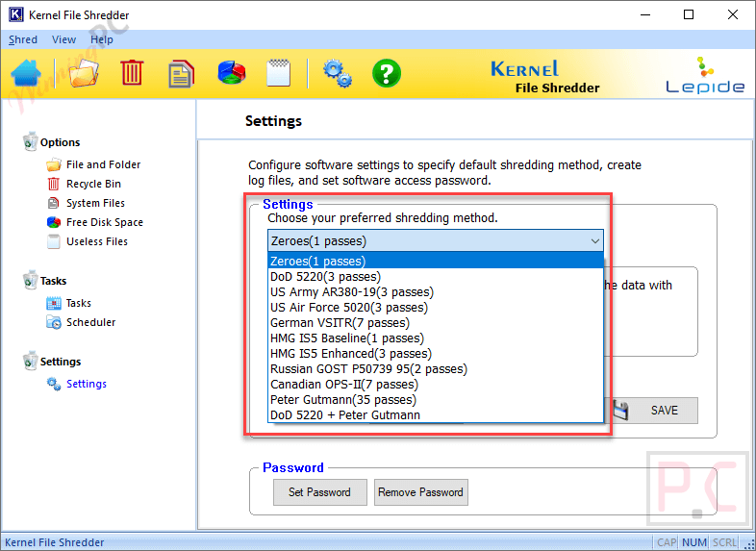Click the Kernel app icon in title bar
The width and height of the screenshot is (756, 551).
click(16, 14)
